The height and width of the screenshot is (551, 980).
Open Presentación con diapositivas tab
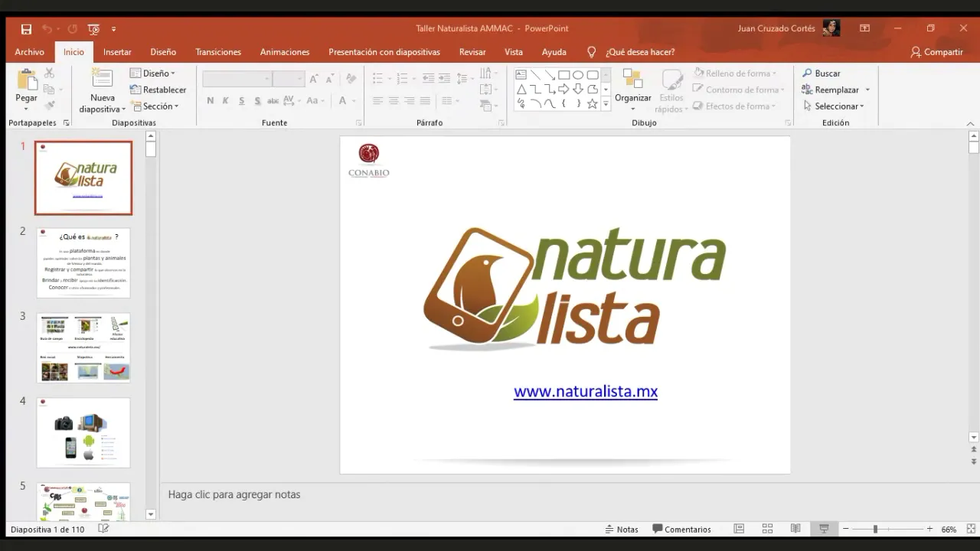point(384,52)
